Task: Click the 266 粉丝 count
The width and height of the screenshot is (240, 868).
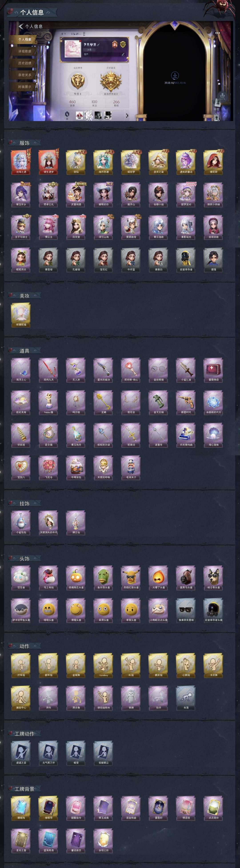Action: [x=116, y=103]
